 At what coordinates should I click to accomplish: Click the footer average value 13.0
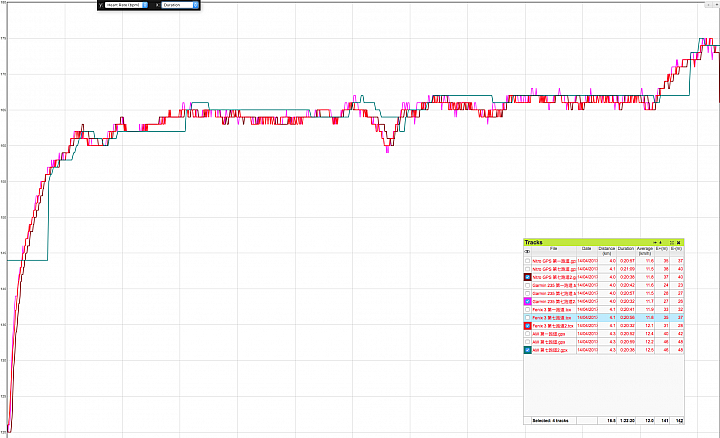point(649,421)
